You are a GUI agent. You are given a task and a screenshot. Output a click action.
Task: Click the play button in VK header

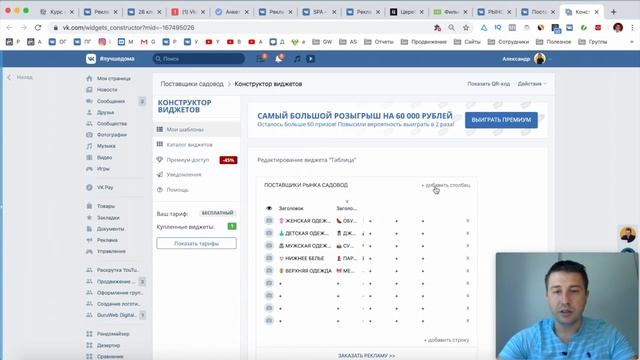pyautogui.click(x=311, y=59)
